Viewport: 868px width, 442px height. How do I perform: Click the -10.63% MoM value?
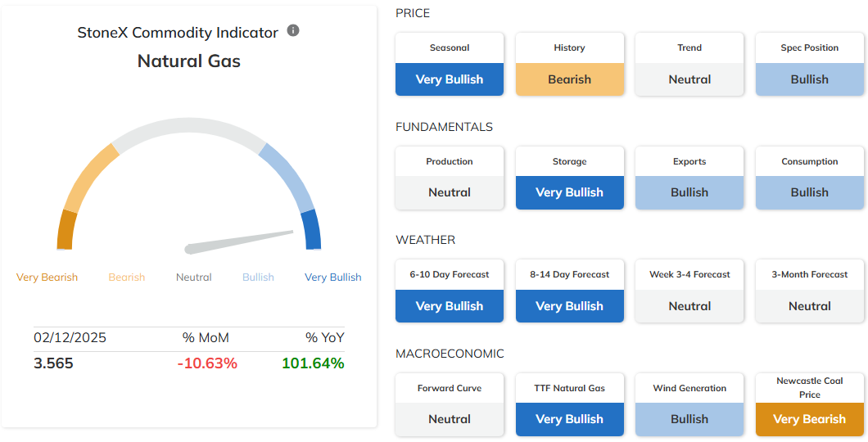pyautogui.click(x=207, y=363)
